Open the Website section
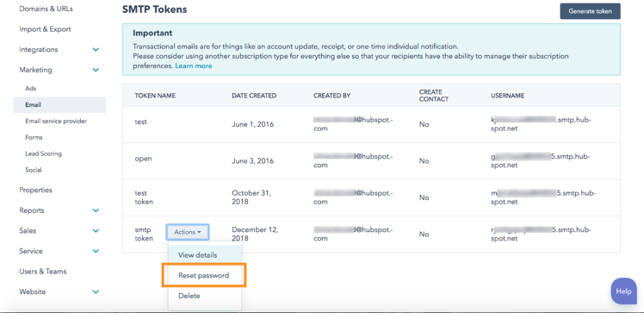Image resolution: width=644 pixels, height=313 pixels. (x=33, y=291)
